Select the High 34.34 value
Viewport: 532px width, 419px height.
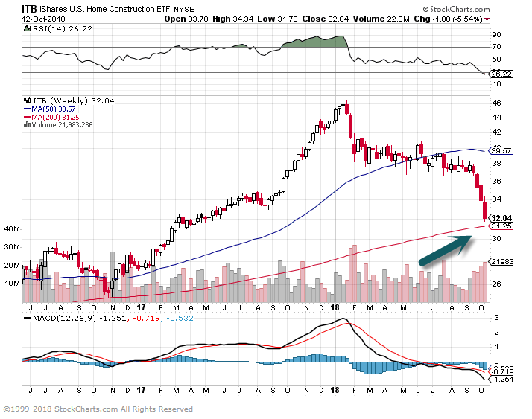pos(232,19)
